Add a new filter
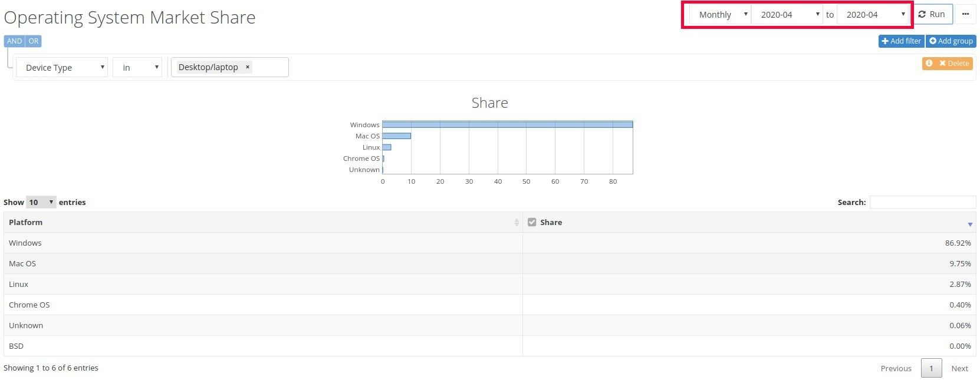Screen dimensions: 980x380 click(x=901, y=41)
